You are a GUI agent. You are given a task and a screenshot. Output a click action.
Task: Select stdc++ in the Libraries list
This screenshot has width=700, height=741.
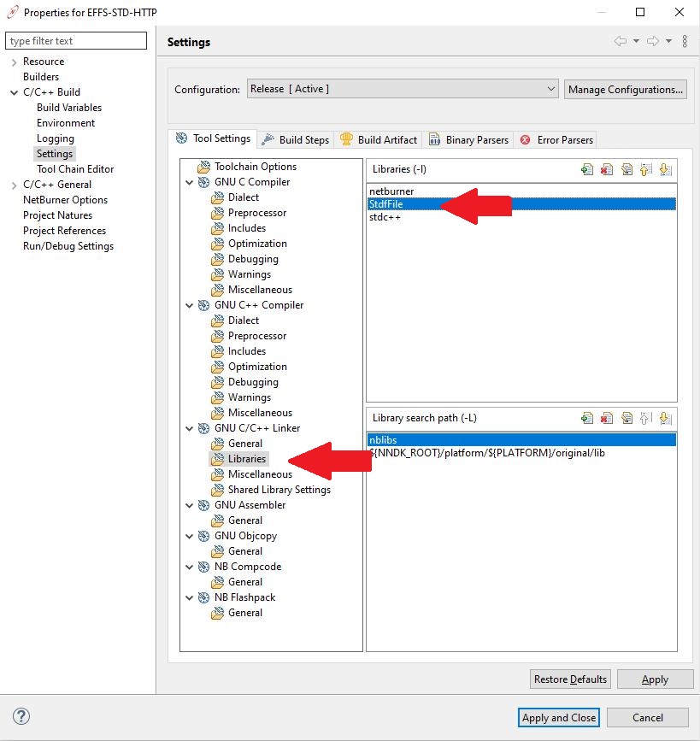pyautogui.click(x=385, y=217)
